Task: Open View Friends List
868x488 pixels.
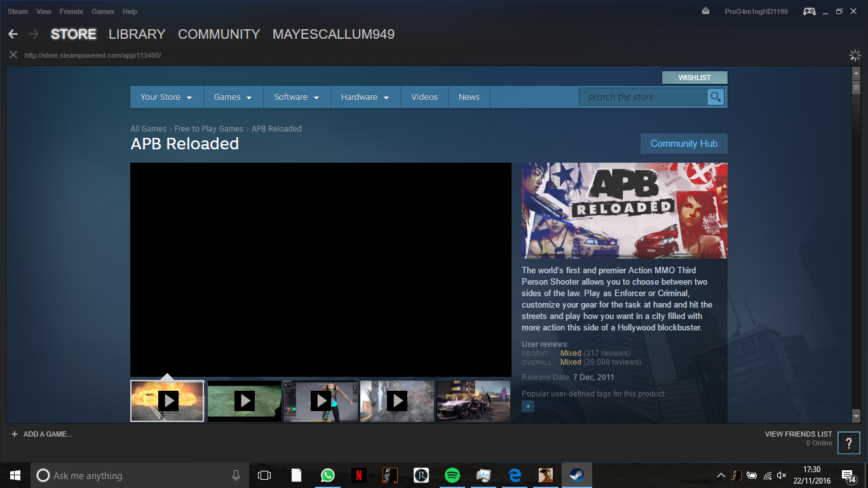Action: tap(799, 434)
